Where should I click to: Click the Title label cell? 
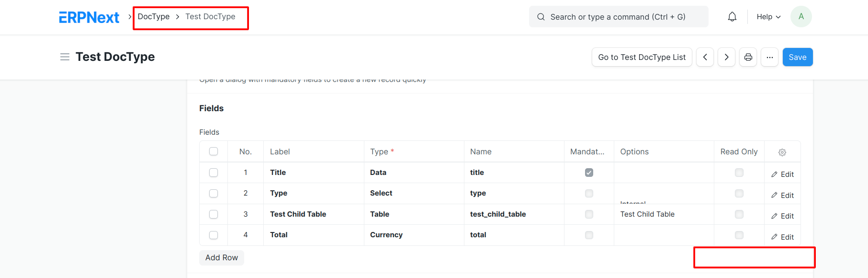(314, 173)
